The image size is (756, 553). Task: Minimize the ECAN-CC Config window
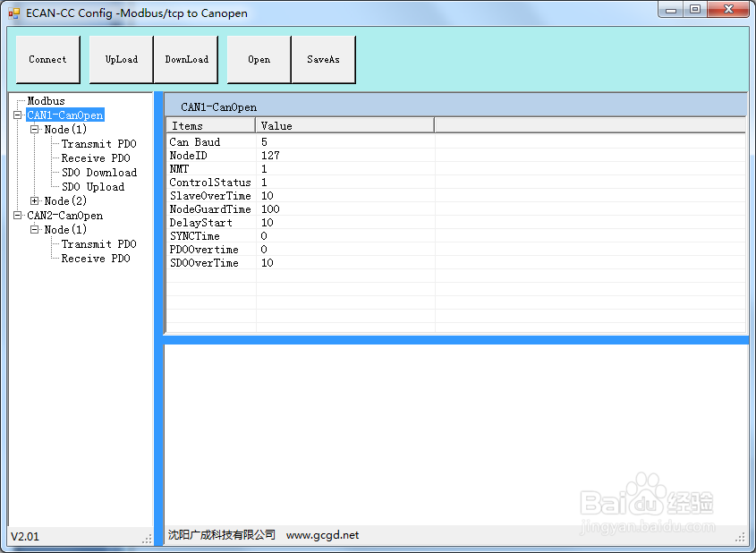tap(671, 10)
